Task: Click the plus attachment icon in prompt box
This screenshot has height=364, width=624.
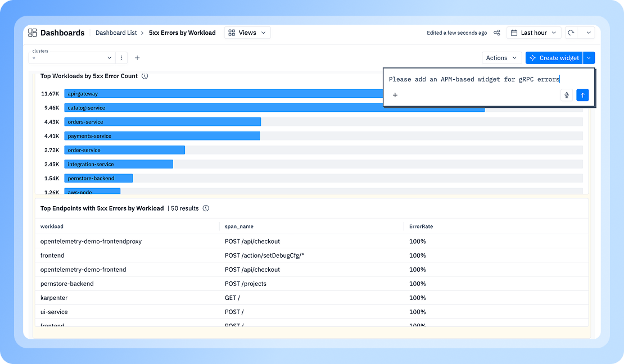Action: 395,95
